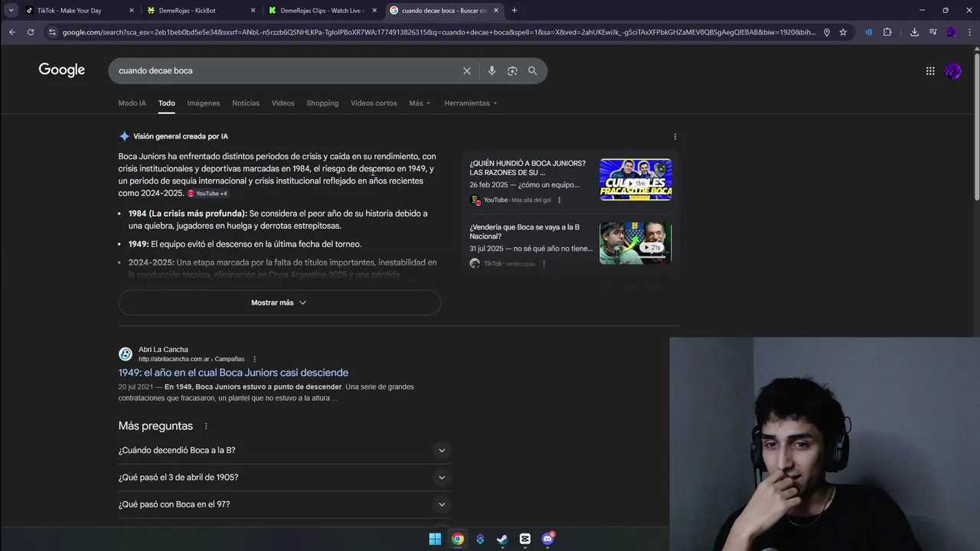980x551 pixels.
Task: Expand ¿Qué pasó el 3 de abril de 1905?
Action: (x=284, y=478)
